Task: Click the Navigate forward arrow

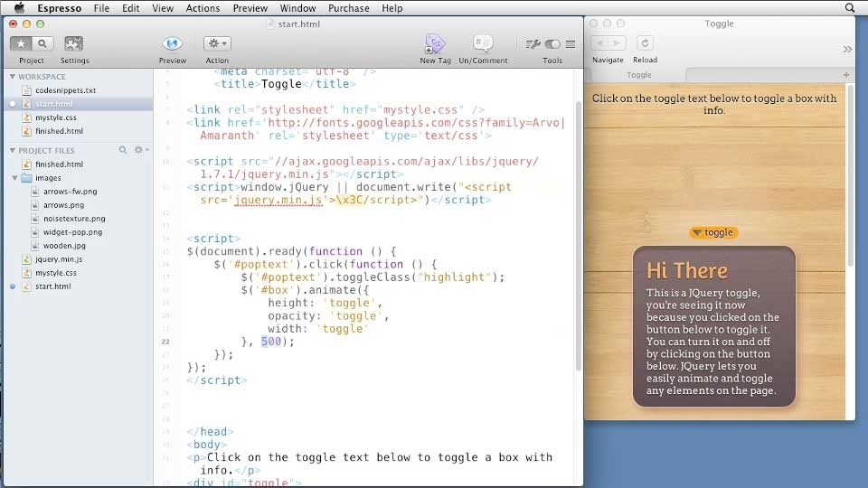Action: pyautogui.click(x=617, y=43)
